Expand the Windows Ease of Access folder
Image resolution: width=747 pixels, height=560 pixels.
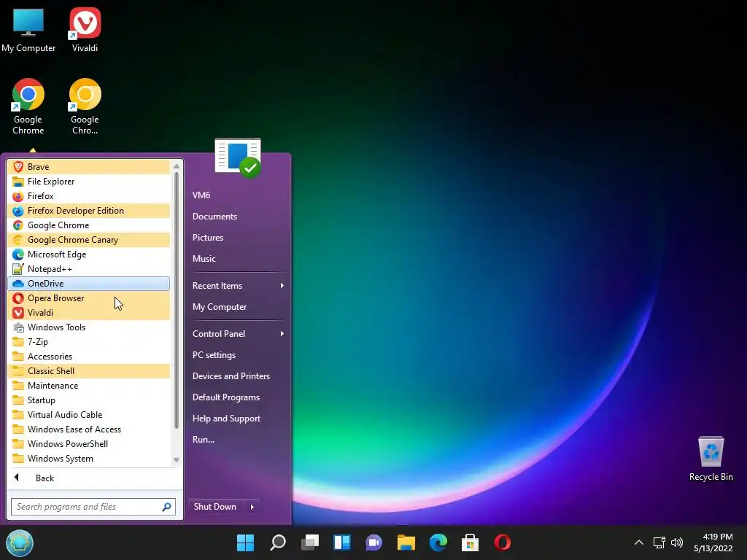tap(88, 429)
